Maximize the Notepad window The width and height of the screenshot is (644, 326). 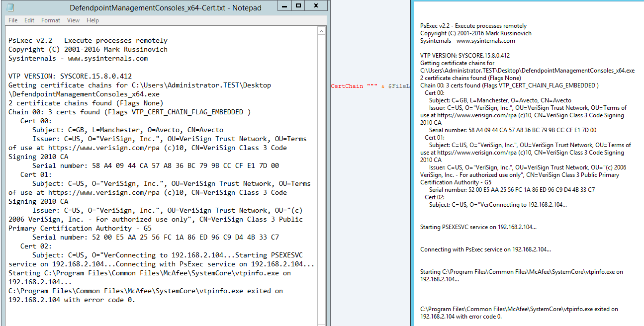click(298, 6)
